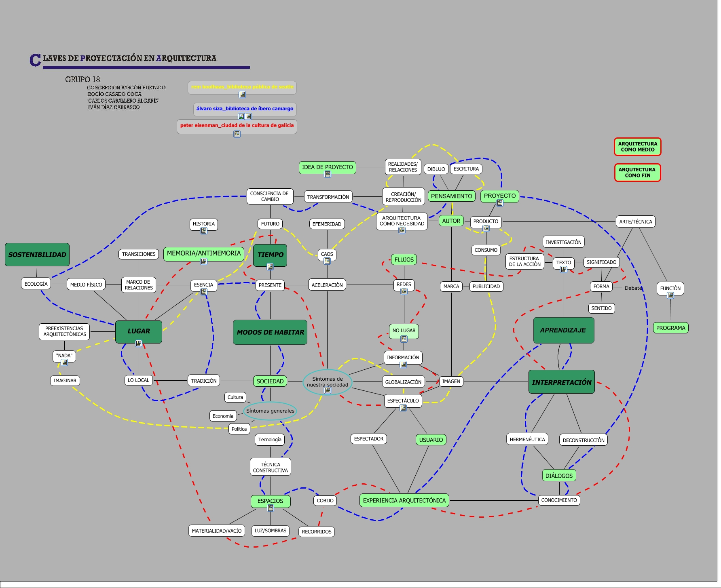721x588 pixels.
Task: Click the resource icon under PROYECTO node
Action: tap(500, 203)
